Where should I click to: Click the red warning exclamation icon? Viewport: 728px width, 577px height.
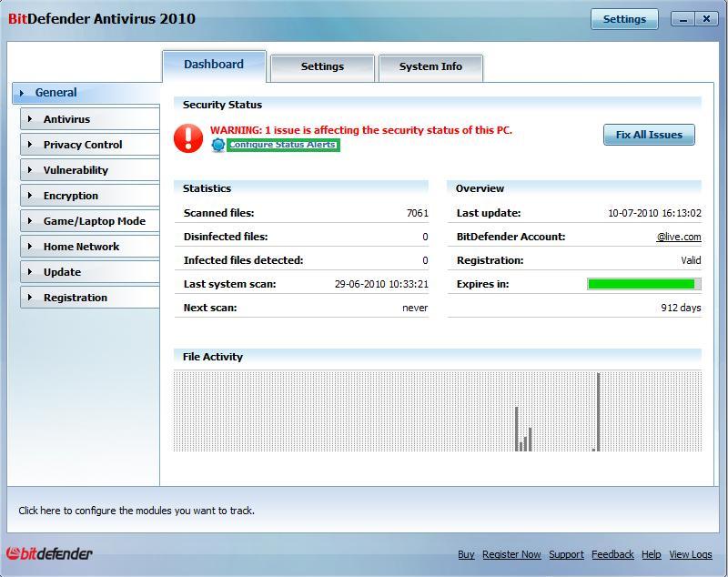(188, 137)
